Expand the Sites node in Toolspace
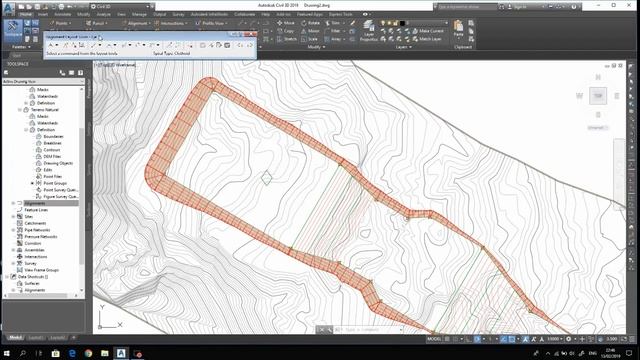The height and width of the screenshot is (360, 640). click(x=13, y=217)
